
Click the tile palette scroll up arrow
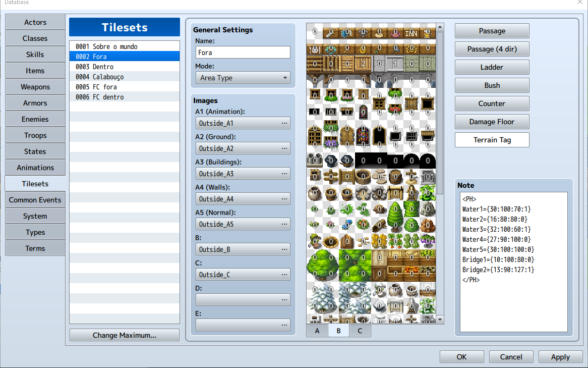click(440, 27)
